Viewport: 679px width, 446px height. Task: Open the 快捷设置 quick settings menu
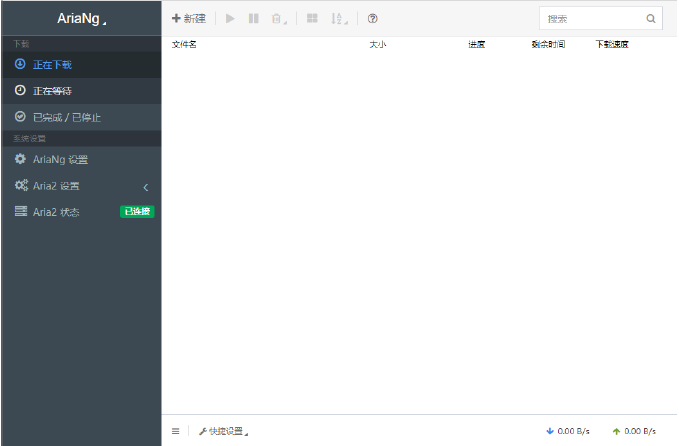223,431
